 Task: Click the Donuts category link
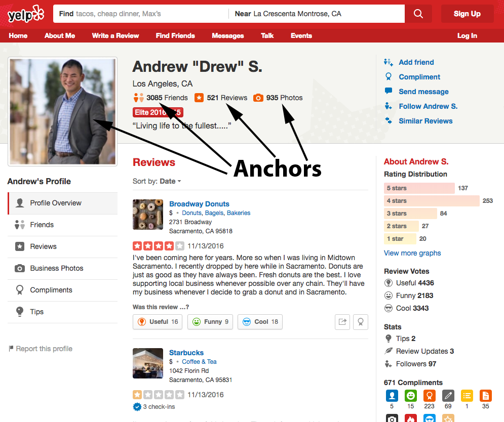tap(192, 213)
